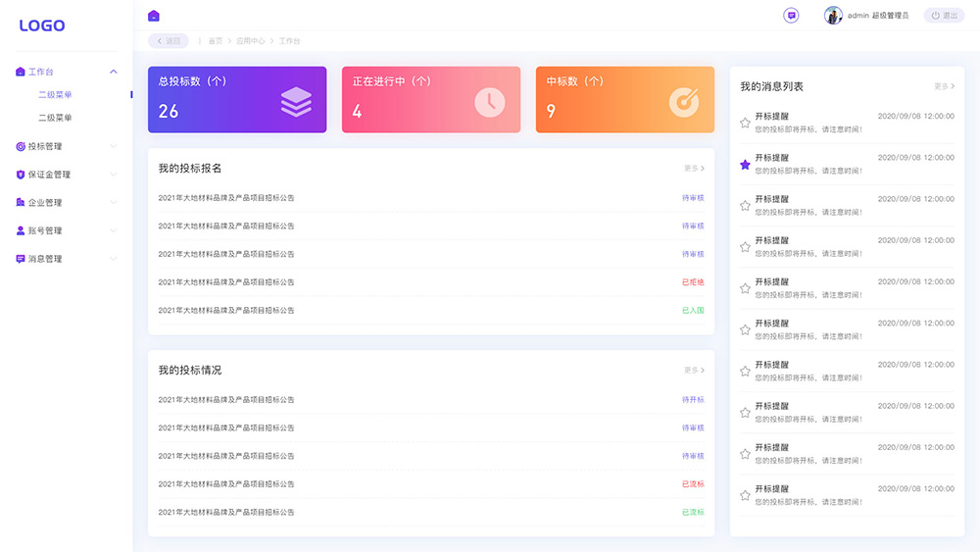
Task: Open the message chat icon in header
Action: pyautogui.click(x=791, y=16)
